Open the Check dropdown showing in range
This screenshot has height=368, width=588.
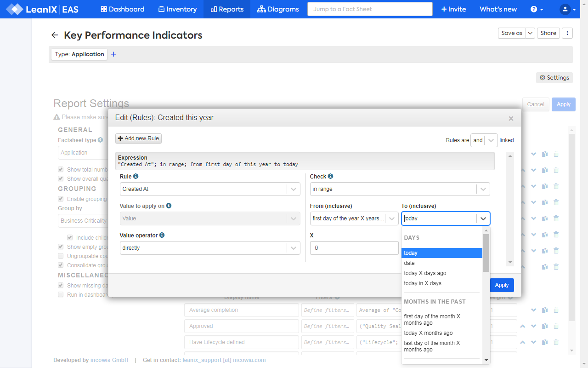[400, 189]
